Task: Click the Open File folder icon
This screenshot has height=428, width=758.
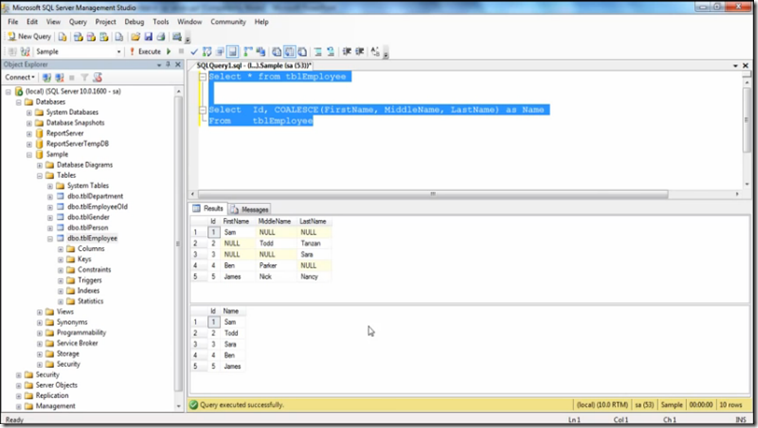Action: tap(135, 37)
